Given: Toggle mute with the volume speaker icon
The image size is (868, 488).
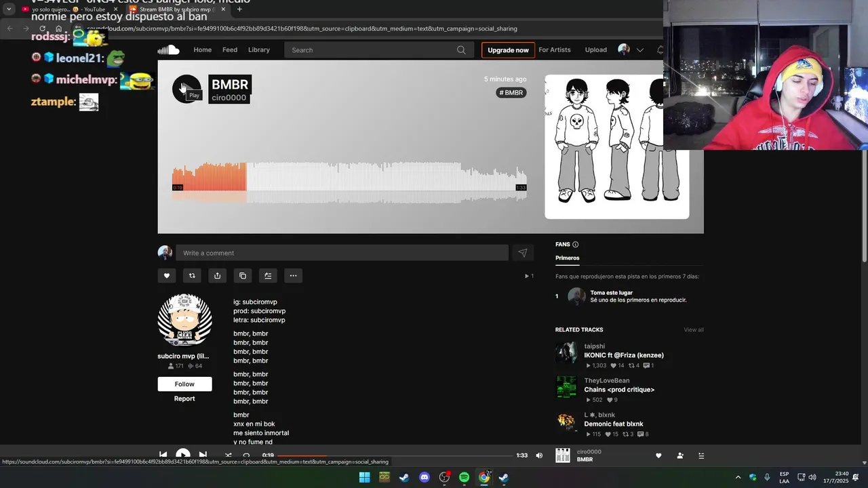Looking at the screenshot, I should 539,455.
